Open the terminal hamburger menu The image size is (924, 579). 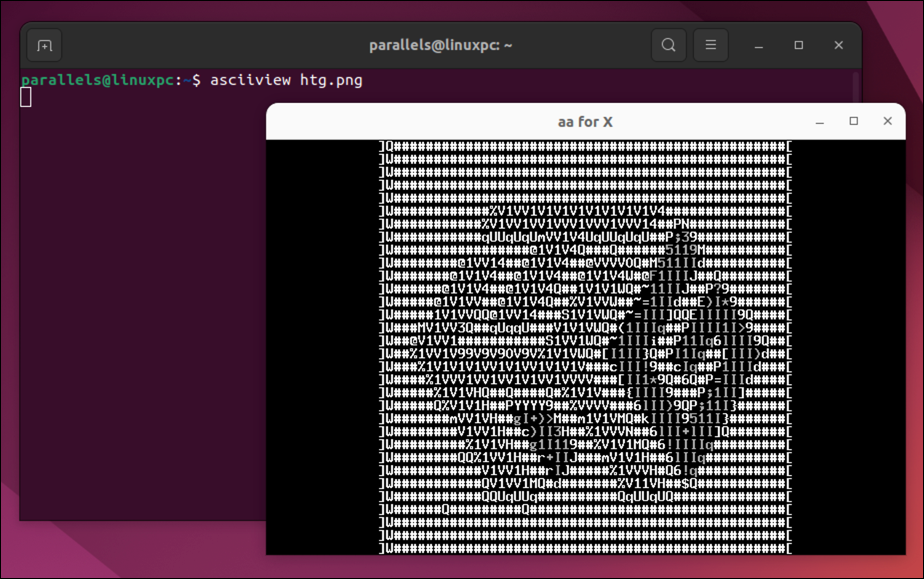[x=711, y=45]
